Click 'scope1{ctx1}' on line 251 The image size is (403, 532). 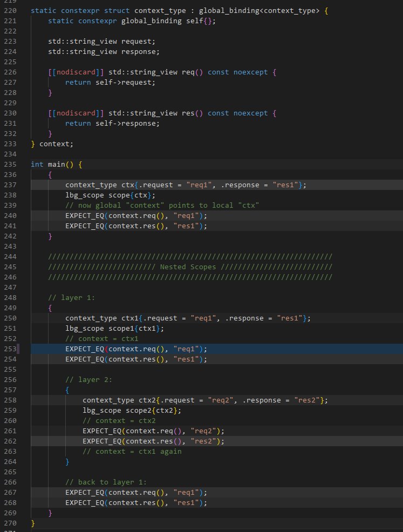(x=134, y=329)
